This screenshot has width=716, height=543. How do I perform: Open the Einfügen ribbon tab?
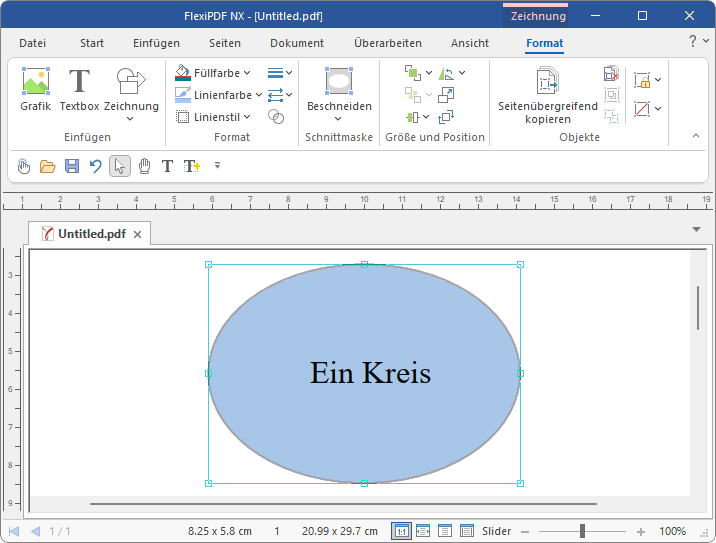coord(156,43)
